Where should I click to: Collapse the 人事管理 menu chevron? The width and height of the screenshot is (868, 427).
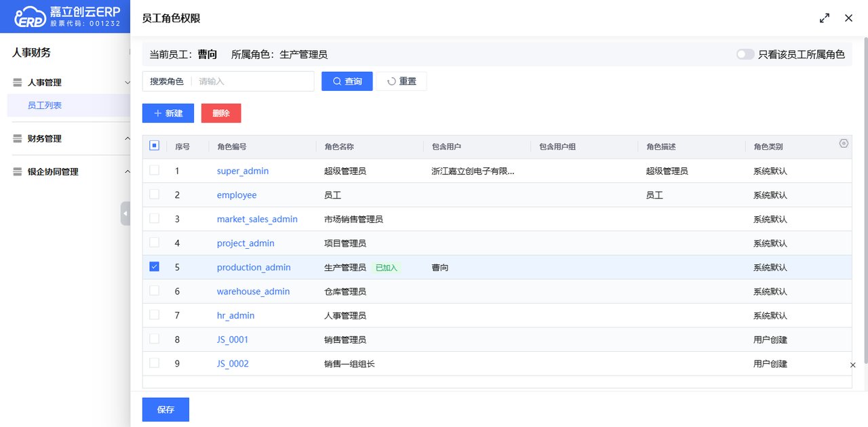(x=127, y=83)
